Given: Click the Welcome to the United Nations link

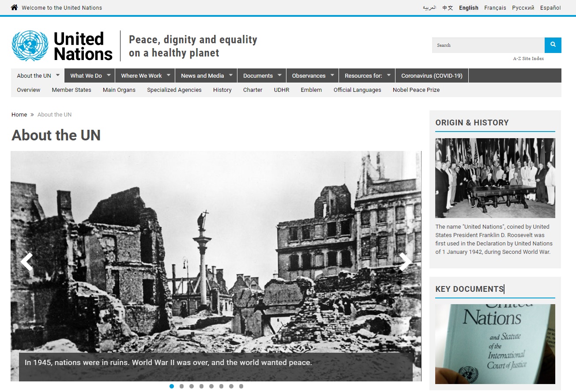Looking at the screenshot, I should point(62,8).
